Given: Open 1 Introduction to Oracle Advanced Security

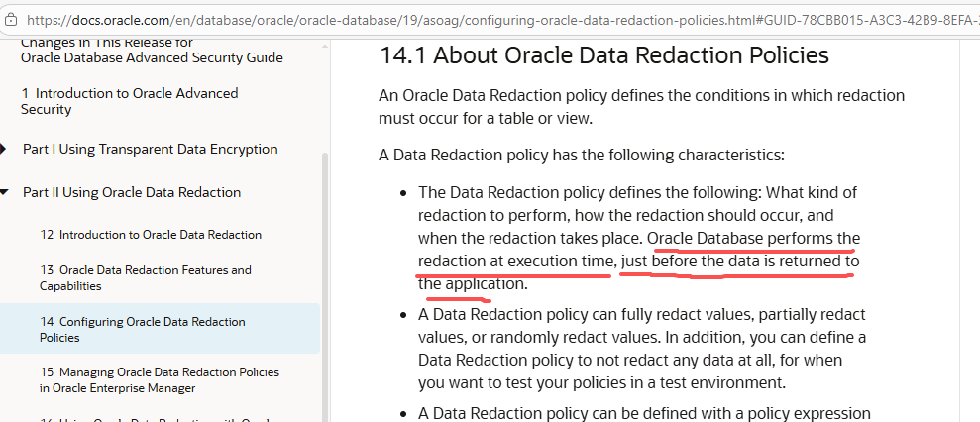Looking at the screenshot, I should click(129, 101).
